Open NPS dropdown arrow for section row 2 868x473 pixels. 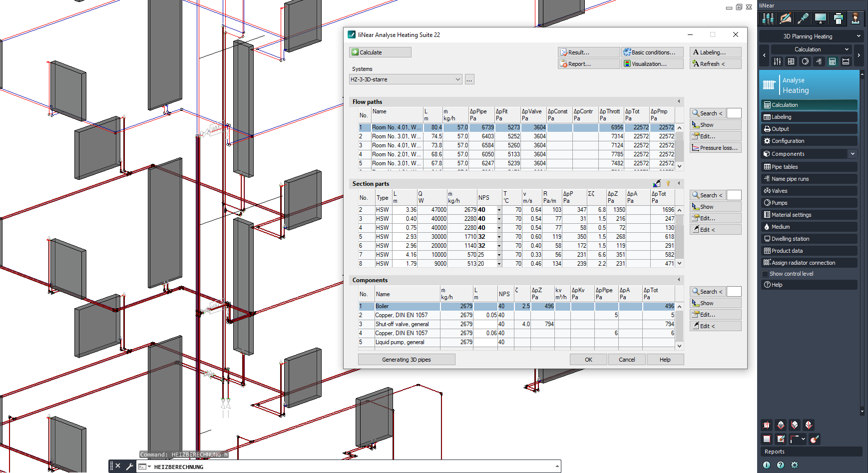pyautogui.click(x=498, y=210)
